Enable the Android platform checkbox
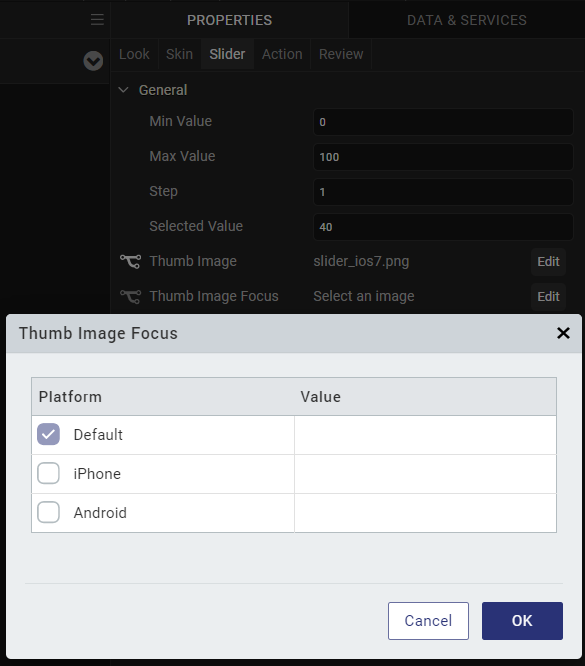The image size is (585, 666). tap(48, 512)
